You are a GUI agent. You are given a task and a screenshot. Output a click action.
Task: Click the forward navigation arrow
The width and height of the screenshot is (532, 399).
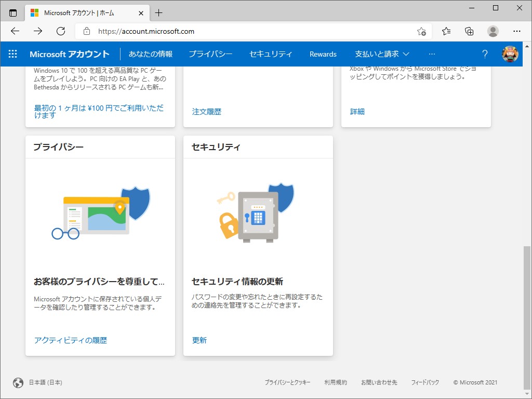coord(37,31)
